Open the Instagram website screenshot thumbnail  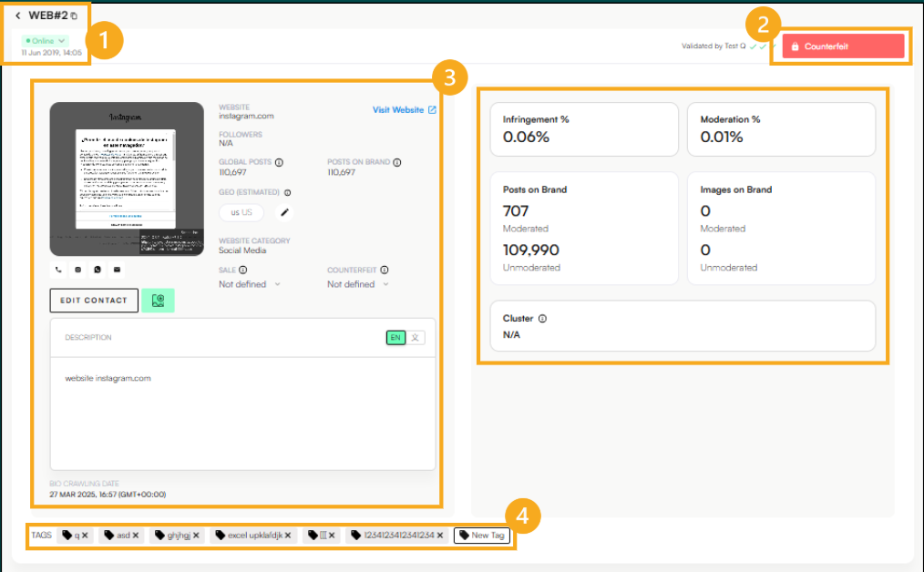click(127, 179)
